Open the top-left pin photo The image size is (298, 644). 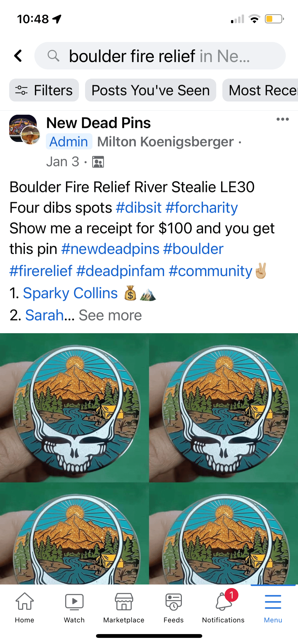tap(74, 408)
